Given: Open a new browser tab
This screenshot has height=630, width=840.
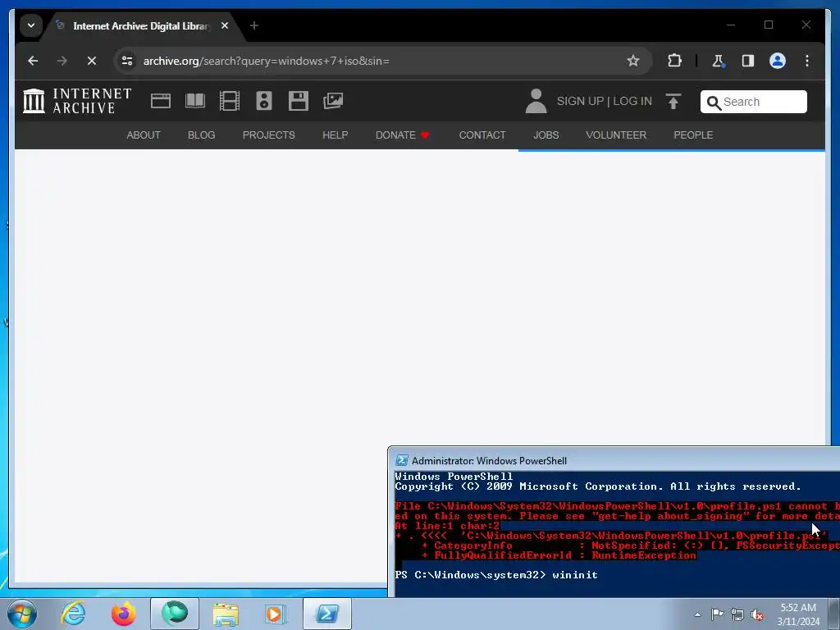Looking at the screenshot, I should tap(254, 25).
